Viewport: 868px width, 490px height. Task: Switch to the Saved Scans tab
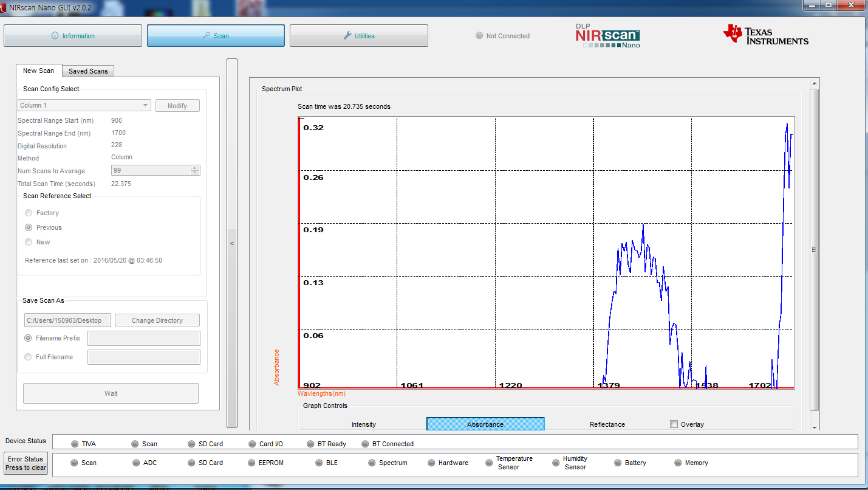coord(88,71)
